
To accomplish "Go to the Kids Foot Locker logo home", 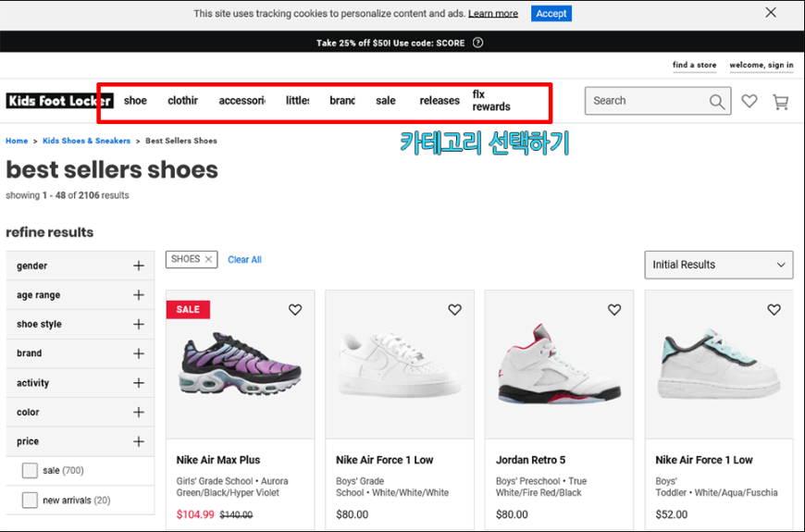I will [x=59, y=101].
